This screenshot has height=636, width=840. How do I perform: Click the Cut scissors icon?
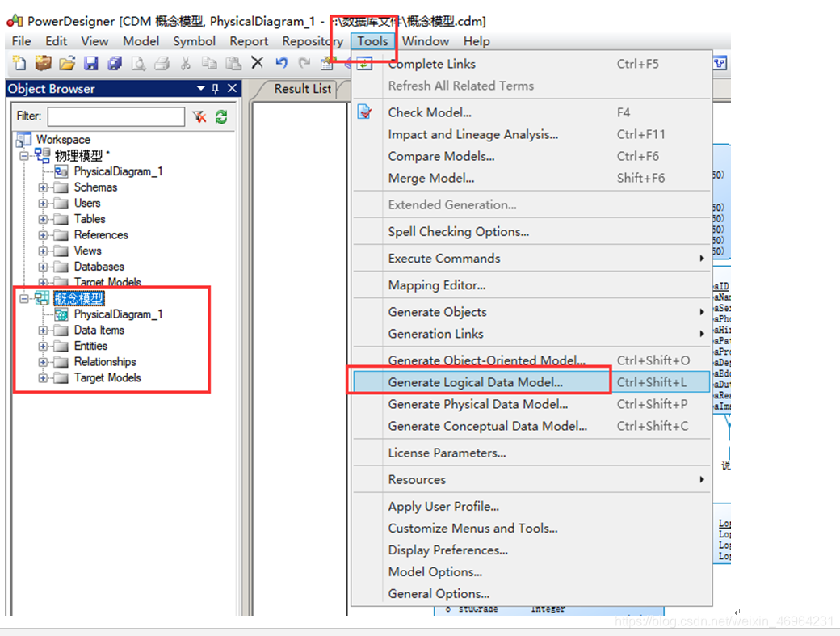pyautogui.click(x=185, y=63)
